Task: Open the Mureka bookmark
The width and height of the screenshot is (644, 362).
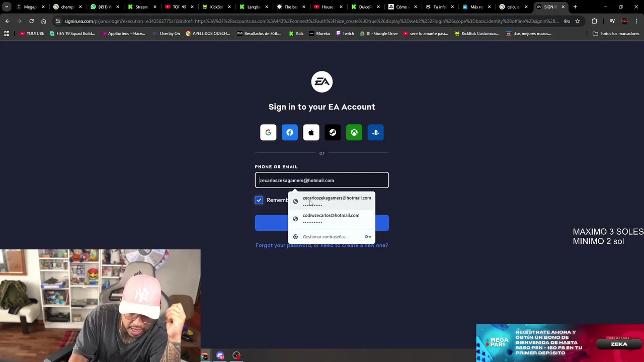Action: [319, 33]
